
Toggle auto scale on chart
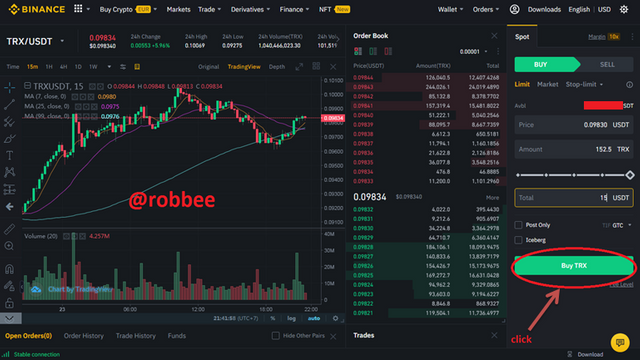click(313, 318)
